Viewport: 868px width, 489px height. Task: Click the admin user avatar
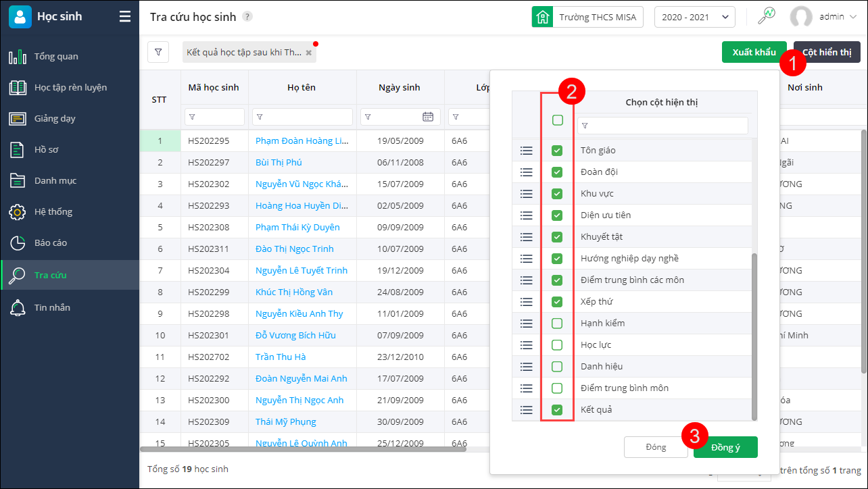801,17
